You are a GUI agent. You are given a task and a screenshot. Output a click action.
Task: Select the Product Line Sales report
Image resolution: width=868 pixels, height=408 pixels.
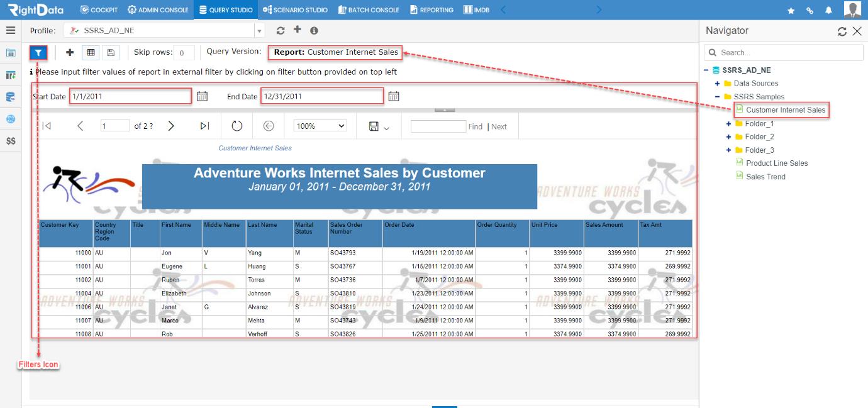[777, 163]
